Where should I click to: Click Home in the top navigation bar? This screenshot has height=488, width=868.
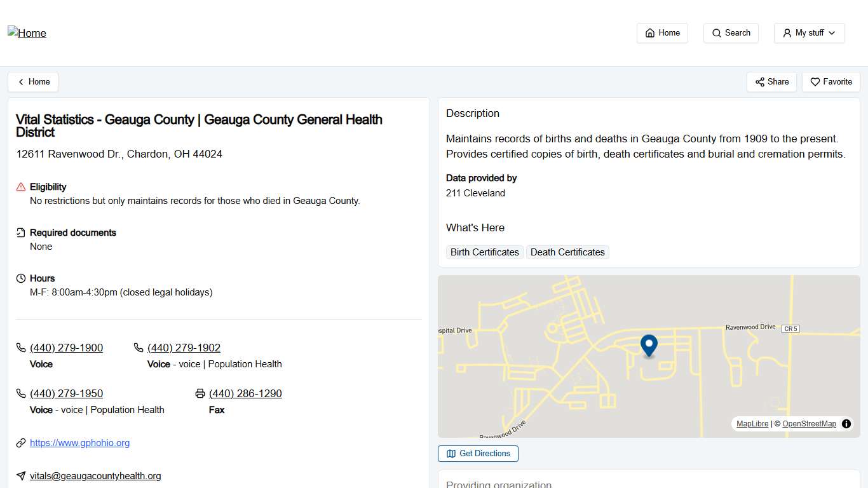[x=662, y=32]
